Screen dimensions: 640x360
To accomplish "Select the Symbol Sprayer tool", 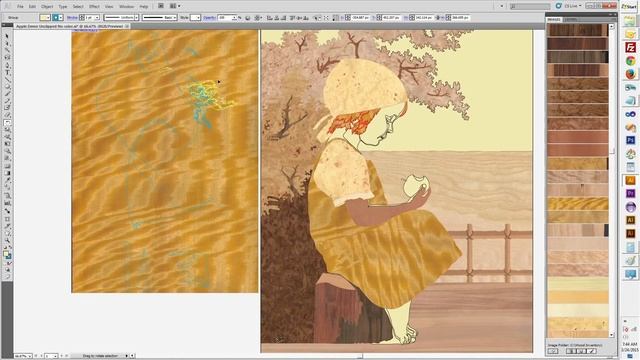I will 7,196.
